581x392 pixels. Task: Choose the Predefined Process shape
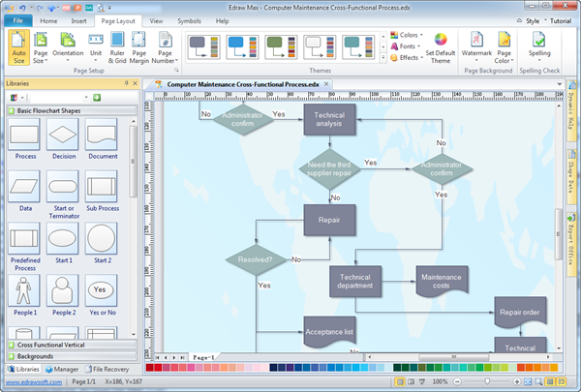[x=24, y=243]
